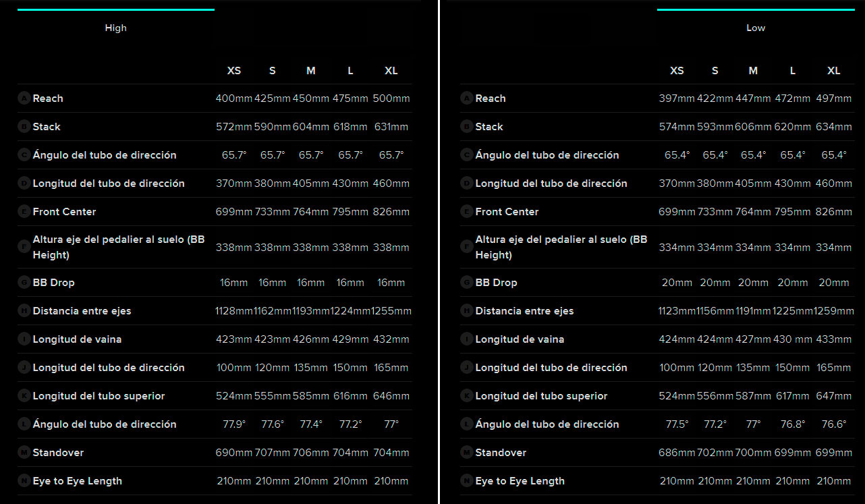Viewport: 865px width, 504px height.
Task: Click K badge by Longitud del tubo superior, High table
Action: [x=24, y=396]
